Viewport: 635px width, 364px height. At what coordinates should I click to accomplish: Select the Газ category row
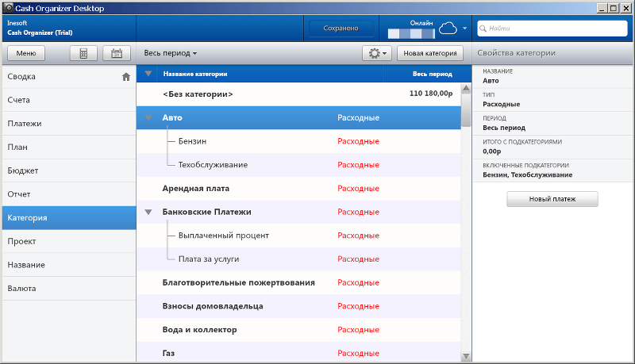[x=298, y=352]
